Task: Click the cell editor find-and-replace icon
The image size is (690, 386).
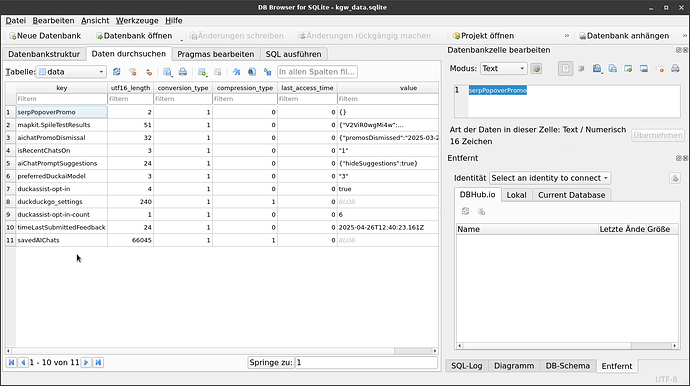Action: [x=597, y=69]
